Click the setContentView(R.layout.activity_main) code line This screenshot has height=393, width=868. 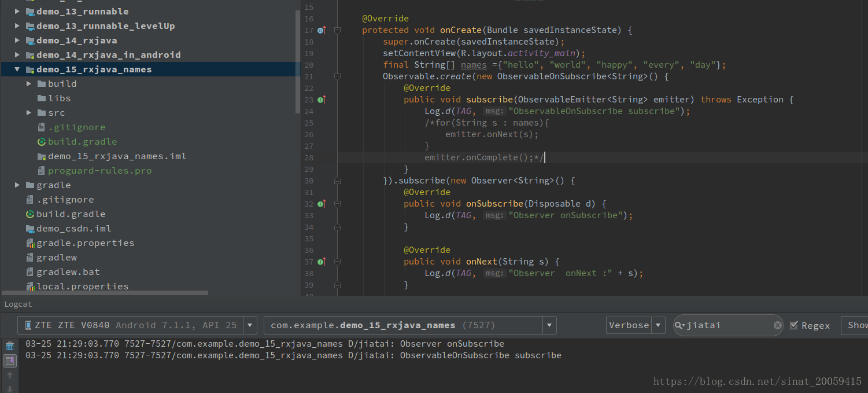point(484,53)
